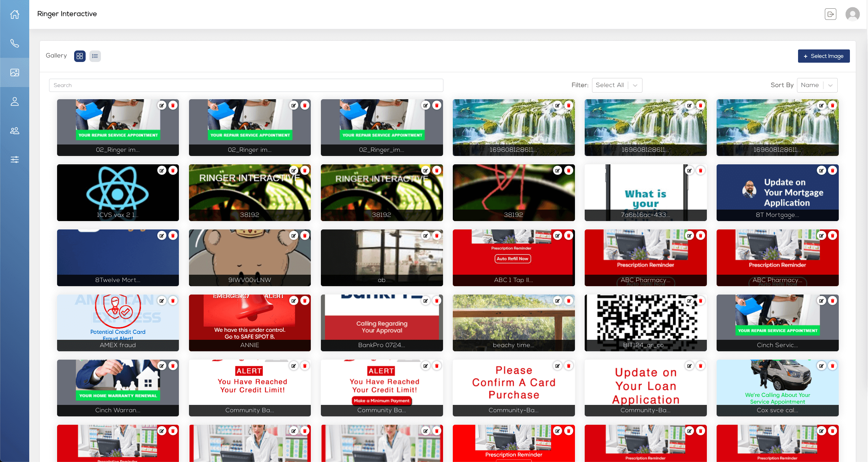Edit the 8T Mortgage image
868x462 pixels.
(x=821, y=170)
